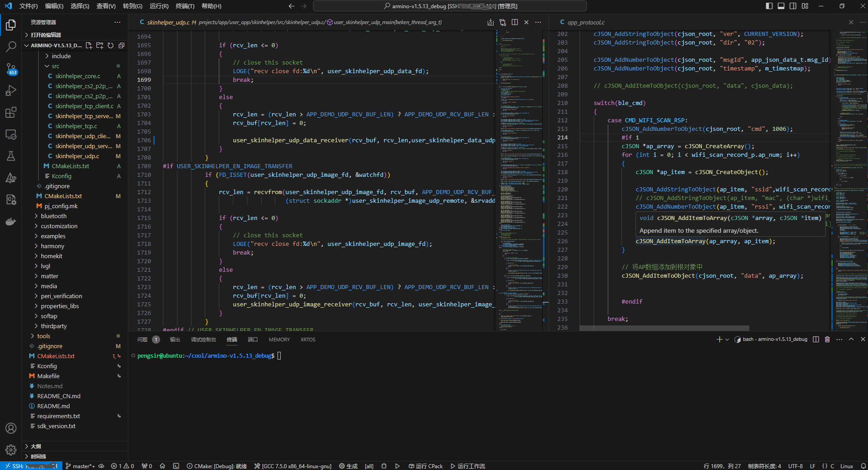
Task: Open more actions for app_protocol.c editor
Action: (863, 22)
